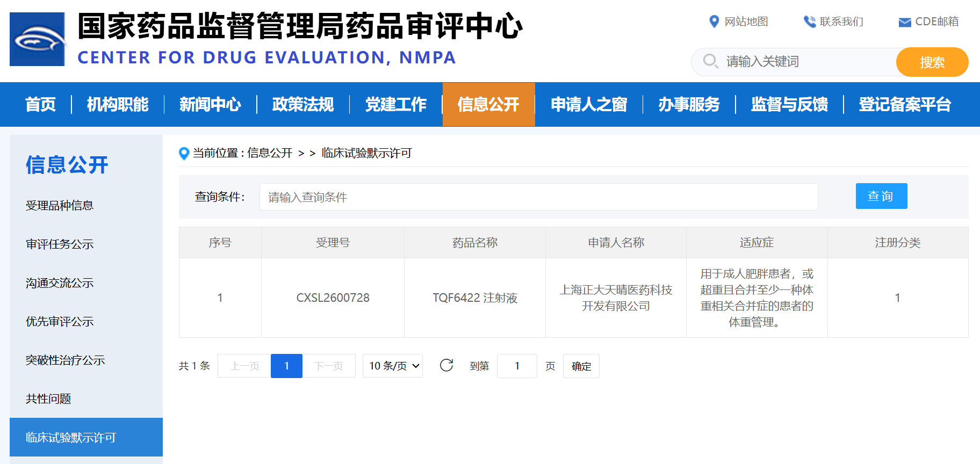Focus the 到第 page number field
980x464 pixels.
tap(517, 366)
